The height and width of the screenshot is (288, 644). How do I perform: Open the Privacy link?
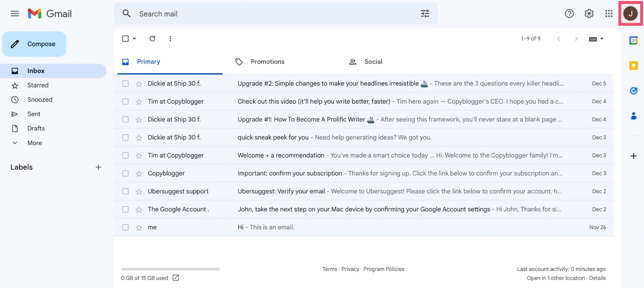click(350, 269)
